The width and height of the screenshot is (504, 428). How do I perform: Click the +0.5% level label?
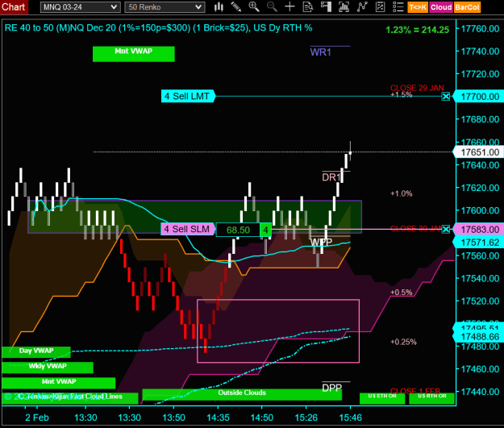point(401,292)
